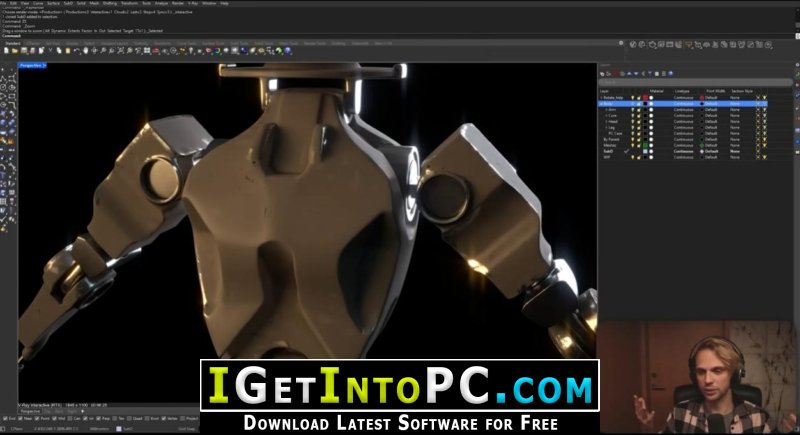Click the Move layer up arrow icon
The image size is (800, 435).
(x=629, y=74)
